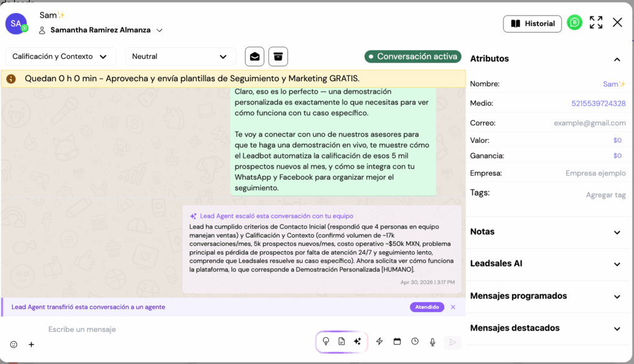This screenshot has height=364, width=634.
Task: Open the Historial conversation history
Action: pyautogui.click(x=532, y=24)
